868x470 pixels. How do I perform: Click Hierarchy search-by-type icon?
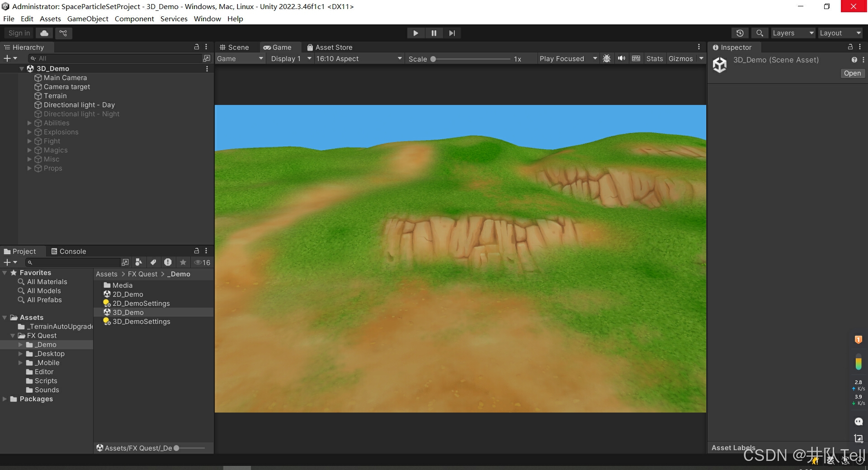tap(207, 58)
